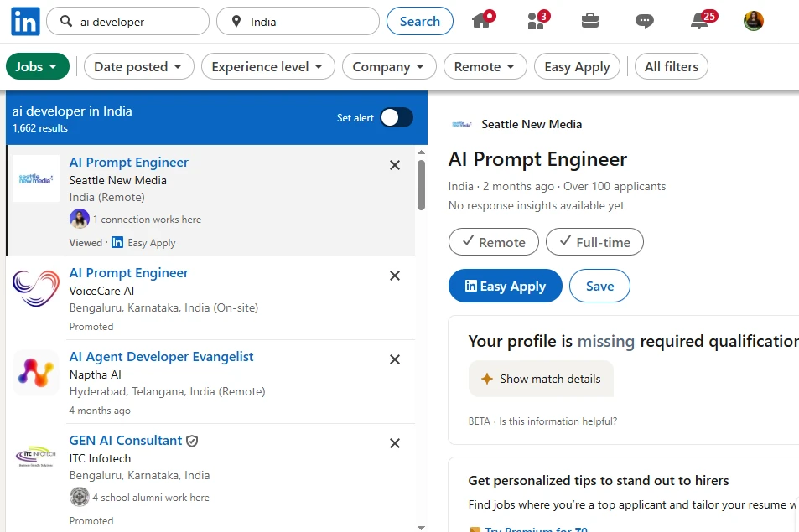
Task: Toggle the Easy Apply filter pill
Action: [x=577, y=66]
